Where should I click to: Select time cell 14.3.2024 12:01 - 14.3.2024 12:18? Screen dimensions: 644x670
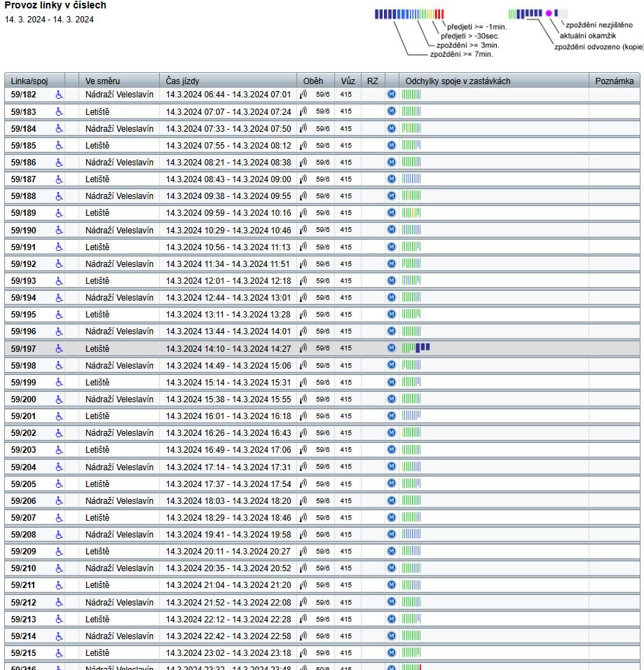pyautogui.click(x=228, y=281)
